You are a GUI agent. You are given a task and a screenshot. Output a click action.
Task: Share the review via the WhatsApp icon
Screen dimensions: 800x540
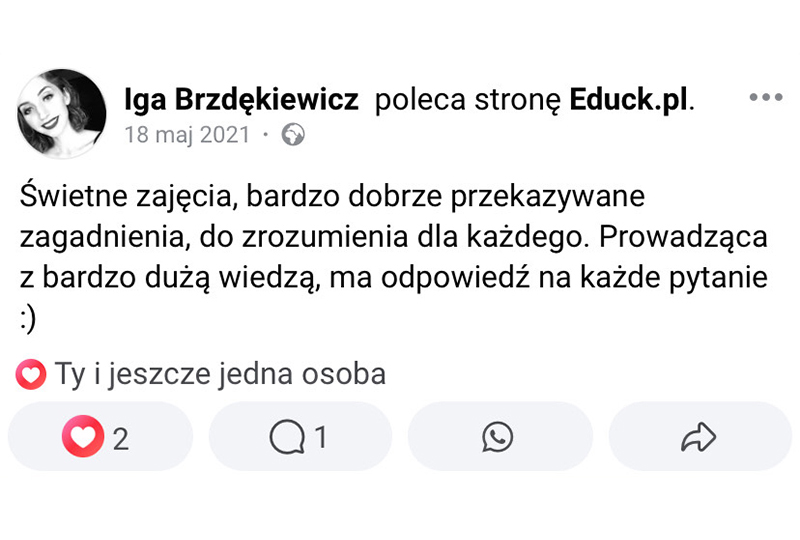pos(497,437)
